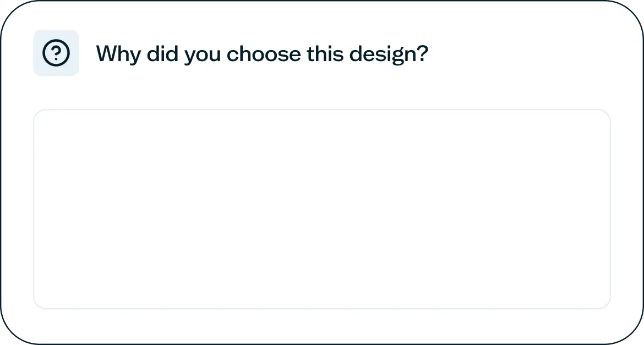The height and width of the screenshot is (345, 644).
Task: Click empty space below the redacted answer lines
Action: coord(322,287)
